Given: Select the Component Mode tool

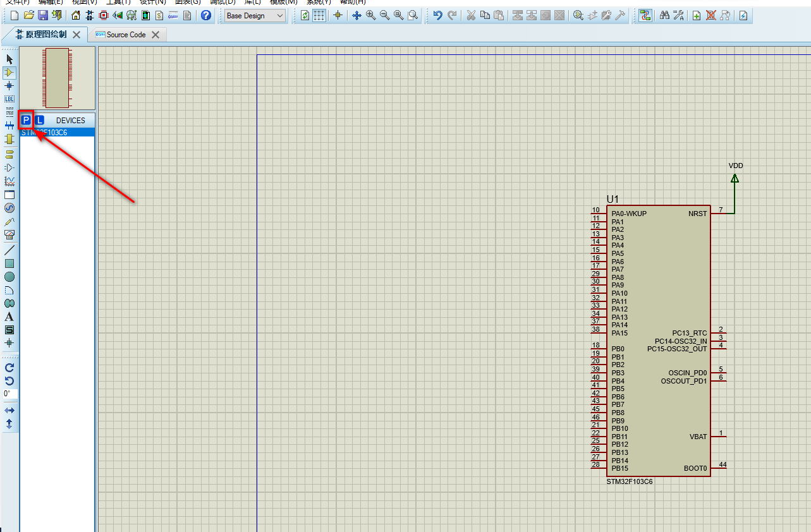Looking at the screenshot, I should click(x=9, y=72).
